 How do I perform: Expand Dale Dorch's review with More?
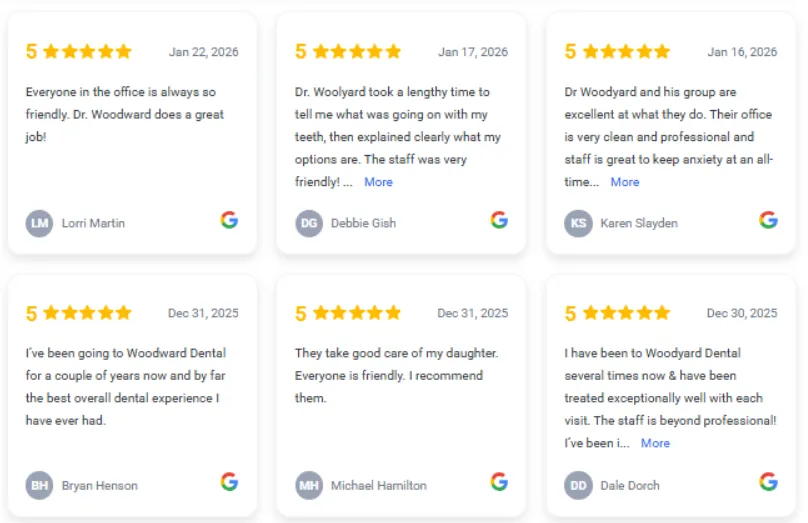655,443
